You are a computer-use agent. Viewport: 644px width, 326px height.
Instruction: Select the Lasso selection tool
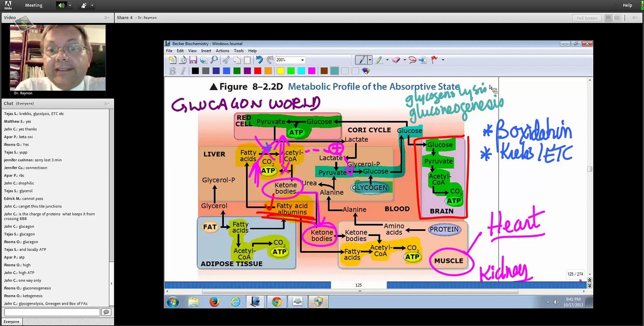(412, 60)
